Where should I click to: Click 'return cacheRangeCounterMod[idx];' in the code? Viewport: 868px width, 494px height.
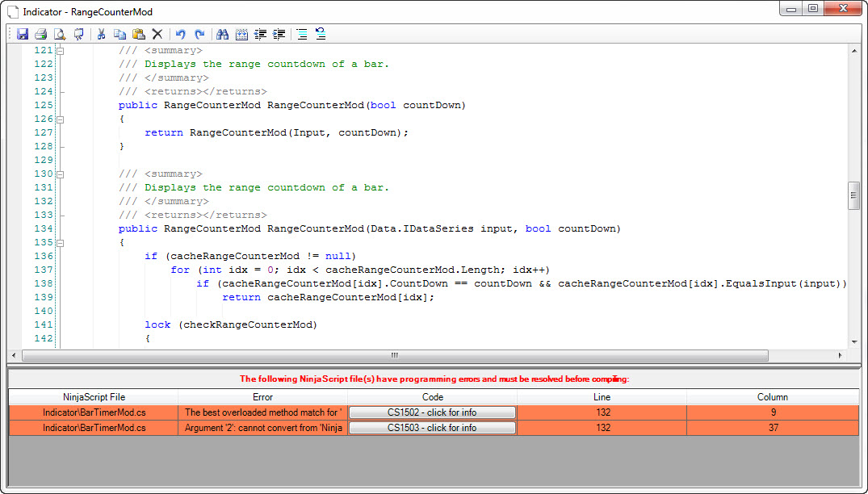point(329,298)
